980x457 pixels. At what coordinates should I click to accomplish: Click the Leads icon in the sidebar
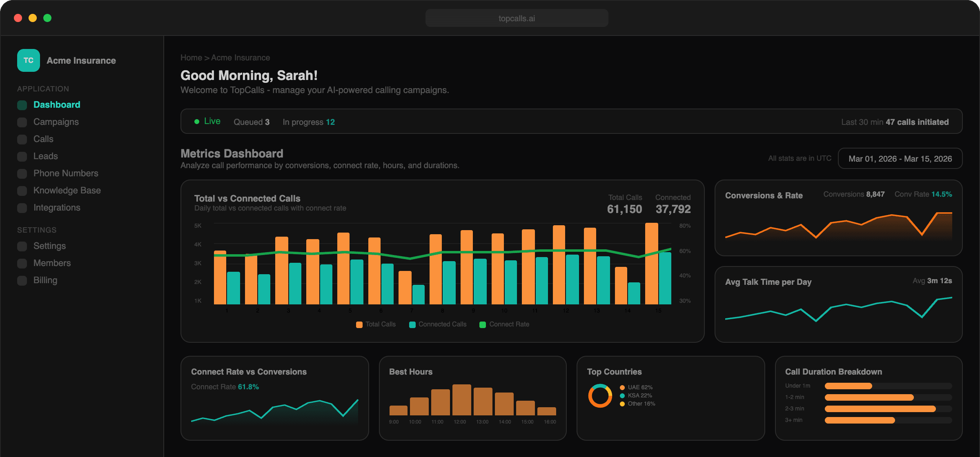click(x=22, y=156)
